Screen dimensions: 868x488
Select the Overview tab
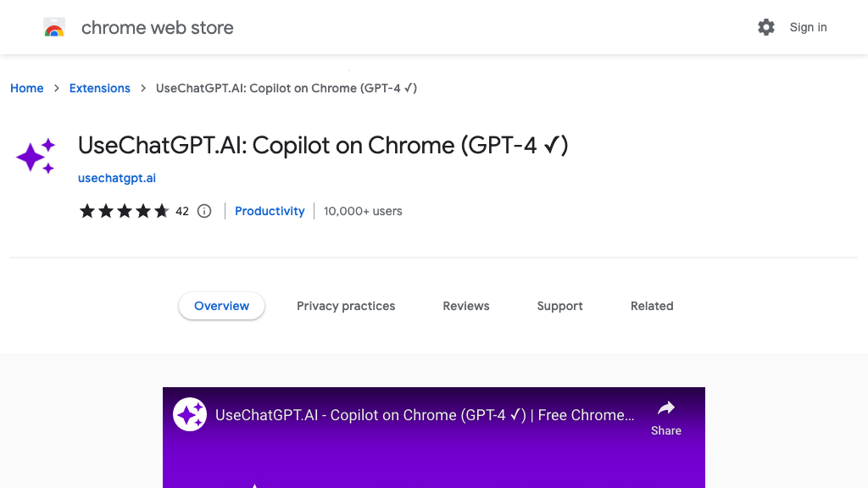coord(221,306)
